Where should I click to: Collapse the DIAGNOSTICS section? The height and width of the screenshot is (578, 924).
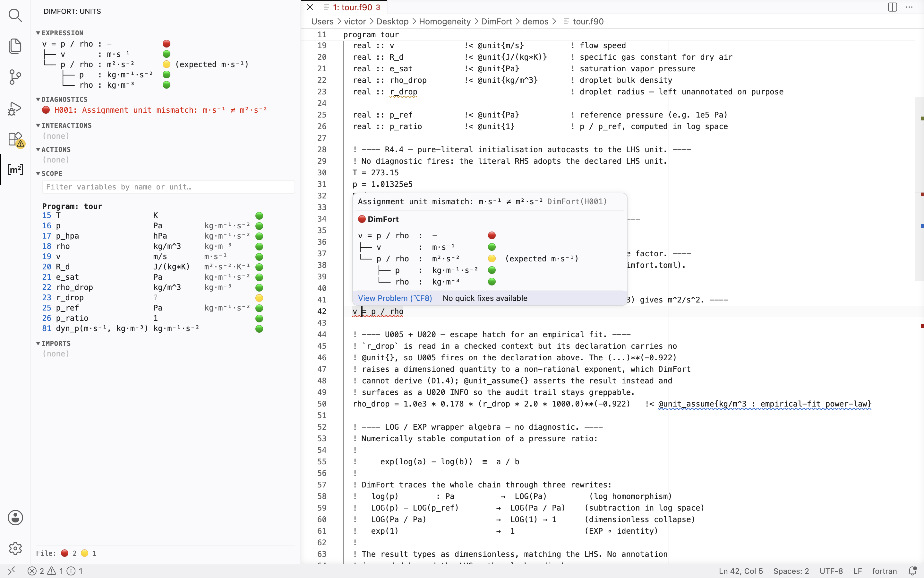[62, 100]
